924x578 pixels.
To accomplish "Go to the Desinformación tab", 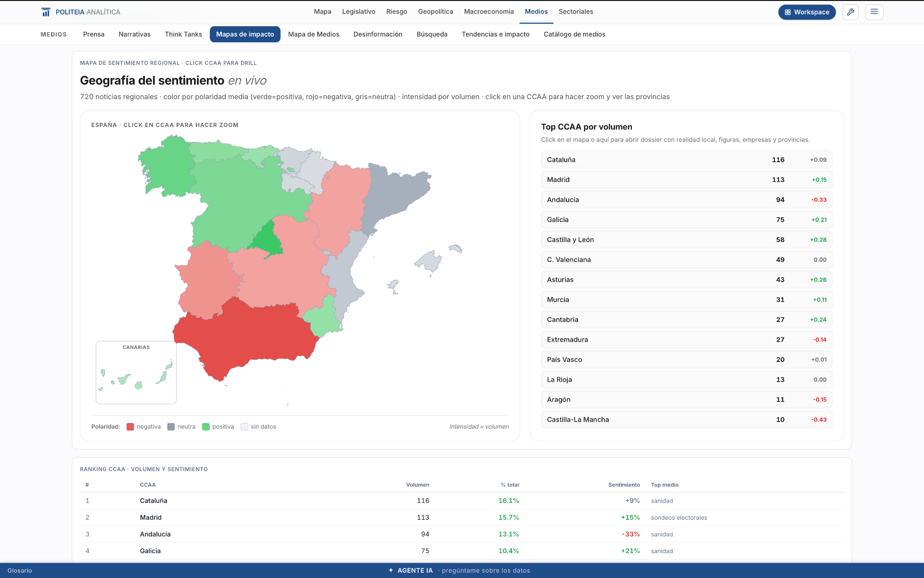I will (x=378, y=34).
